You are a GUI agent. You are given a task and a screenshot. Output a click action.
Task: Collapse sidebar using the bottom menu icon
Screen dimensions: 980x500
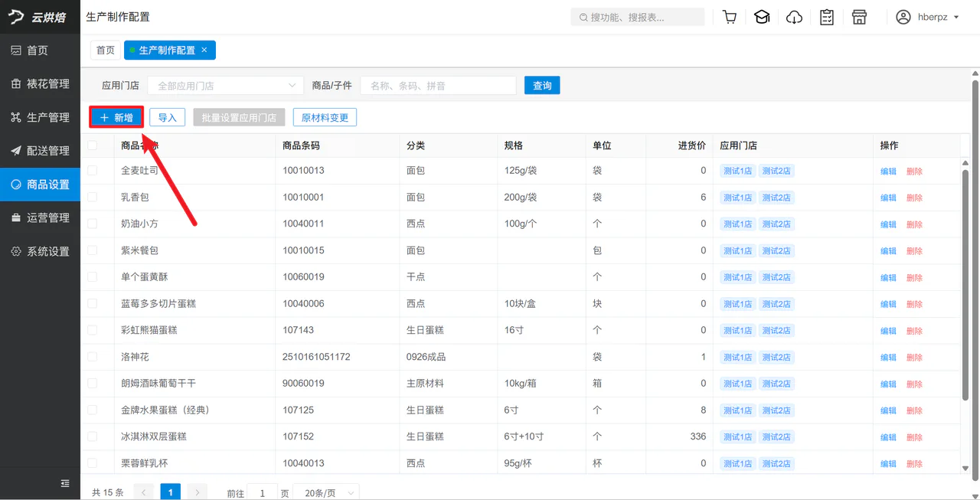click(x=65, y=483)
